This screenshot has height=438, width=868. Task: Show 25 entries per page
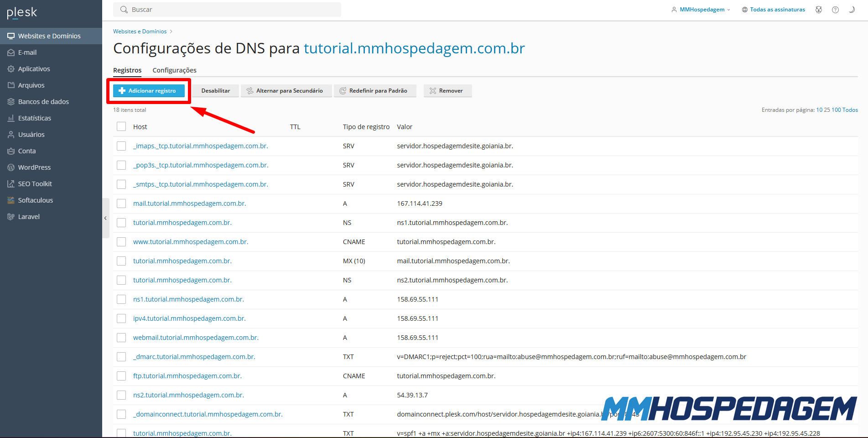point(827,110)
